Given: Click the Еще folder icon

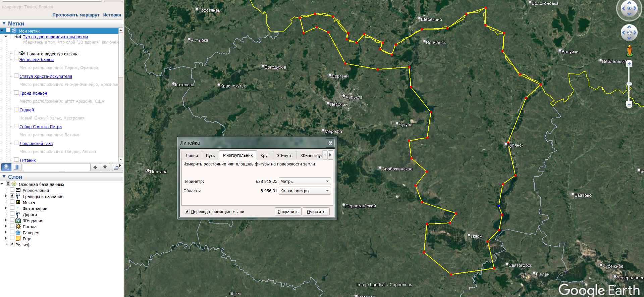Looking at the screenshot, I should tap(18, 239).
